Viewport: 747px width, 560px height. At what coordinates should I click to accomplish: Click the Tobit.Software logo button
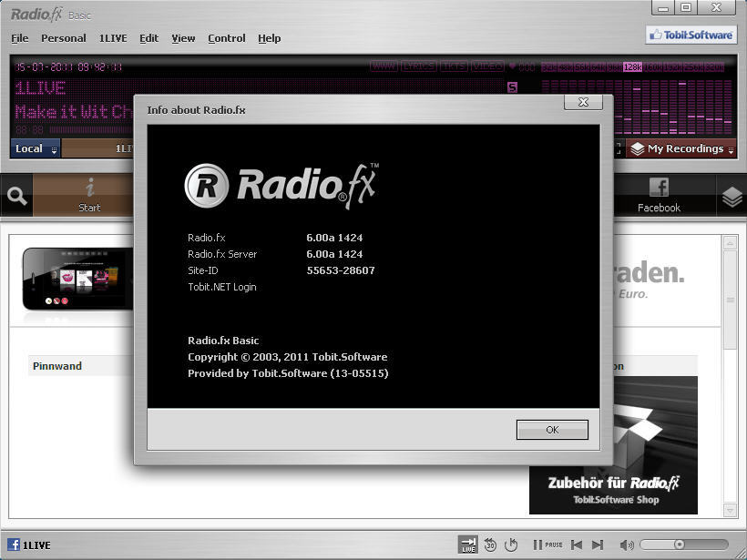click(x=691, y=35)
